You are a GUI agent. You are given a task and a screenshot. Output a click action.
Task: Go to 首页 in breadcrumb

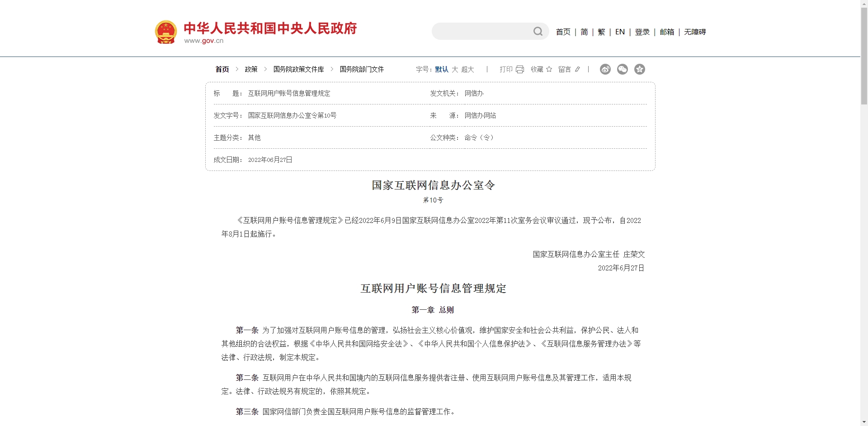click(222, 69)
